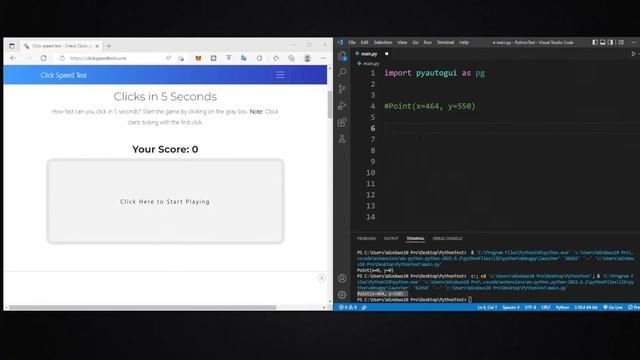This screenshot has width=640, height=360.
Task: Open the Selection menu
Action: tap(382, 42)
